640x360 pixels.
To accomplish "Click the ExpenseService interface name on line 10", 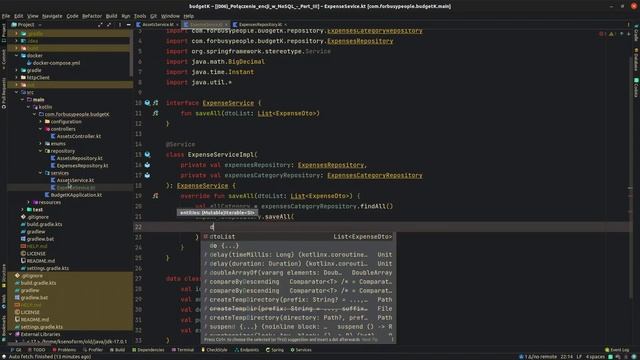I will tap(228, 103).
